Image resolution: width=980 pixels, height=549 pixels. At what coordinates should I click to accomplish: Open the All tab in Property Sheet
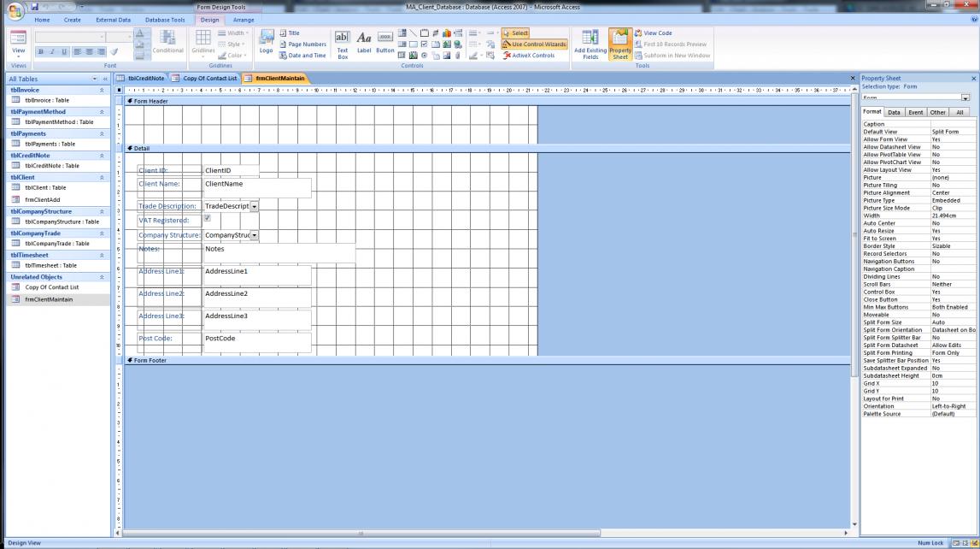coord(959,113)
